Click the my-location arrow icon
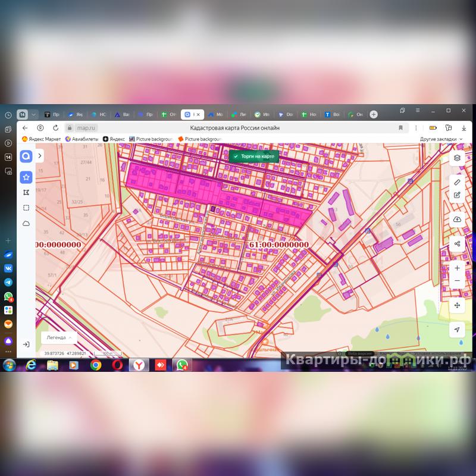This screenshot has width=476, height=476. point(457,330)
